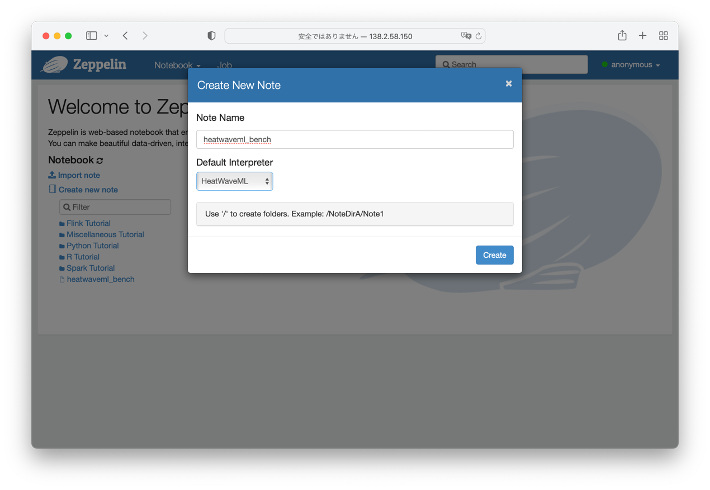Click the Zeppelin logo

pyautogui.click(x=84, y=64)
